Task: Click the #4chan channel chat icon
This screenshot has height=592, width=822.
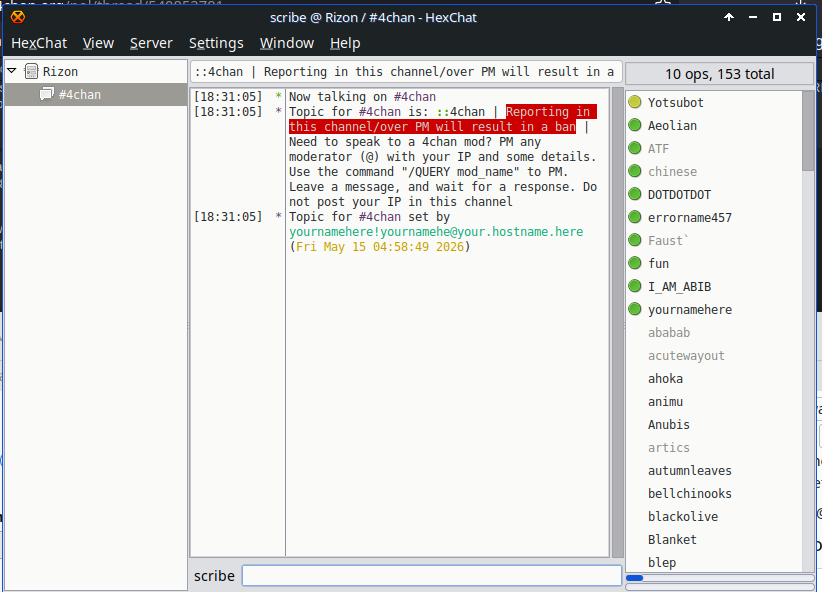Action: tap(47, 94)
